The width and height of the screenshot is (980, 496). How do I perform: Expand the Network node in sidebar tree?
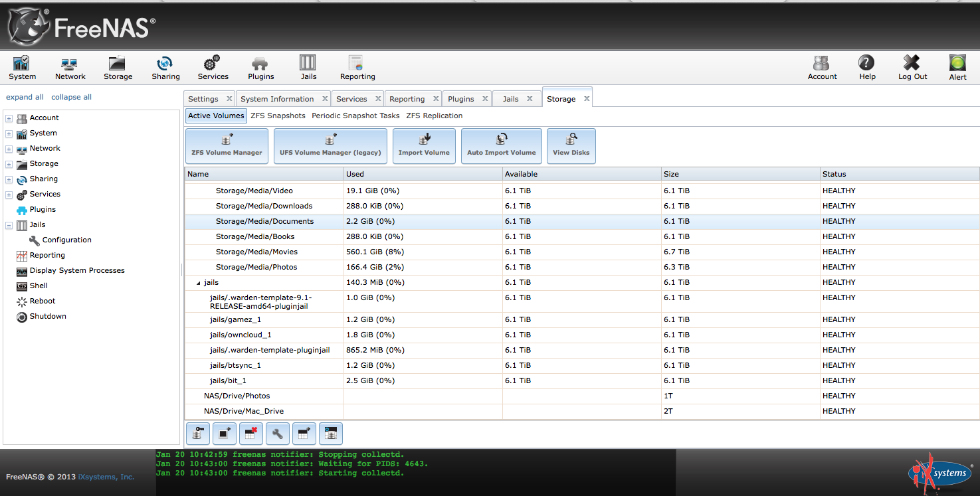(x=9, y=149)
